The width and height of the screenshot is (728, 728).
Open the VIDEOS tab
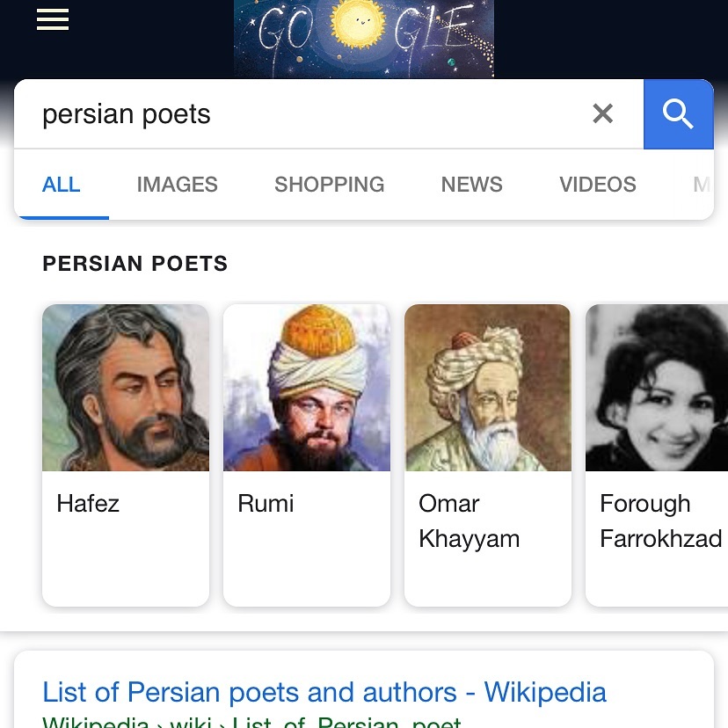pos(598,185)
